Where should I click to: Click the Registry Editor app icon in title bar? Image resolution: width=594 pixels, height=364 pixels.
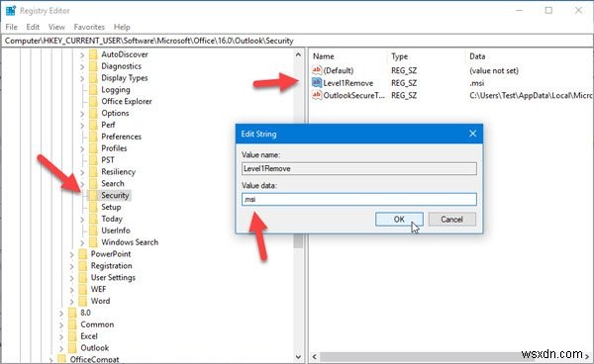11,11
